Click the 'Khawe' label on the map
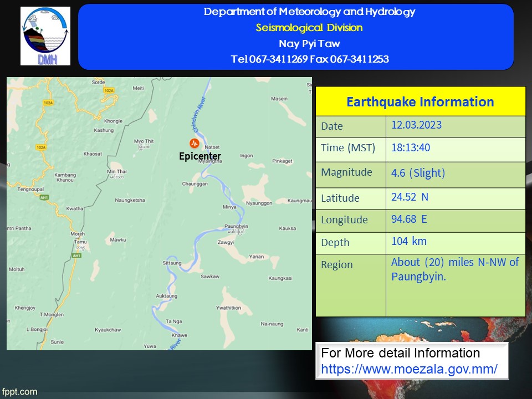The width and height of the screenshot is (532, 399). pos(180,335)
